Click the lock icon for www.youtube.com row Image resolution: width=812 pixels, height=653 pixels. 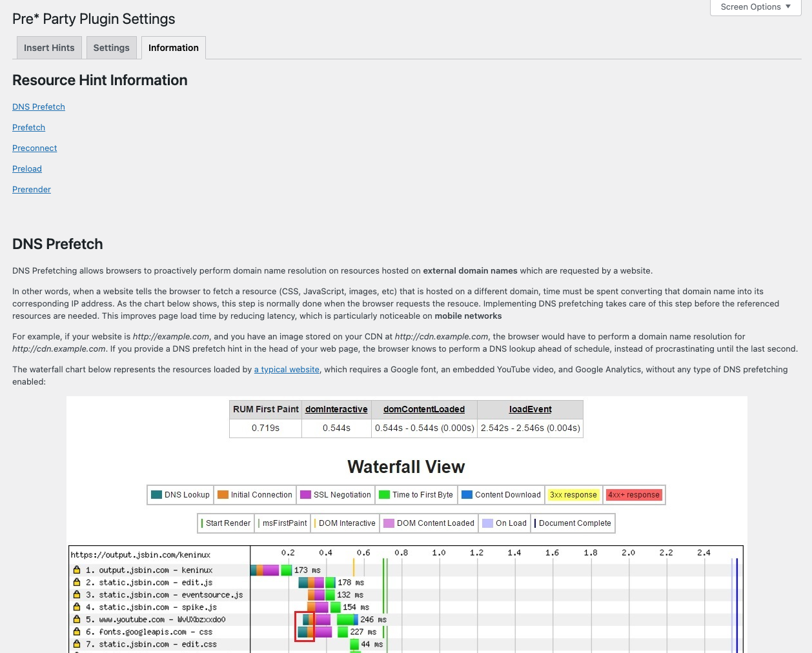click(x=77, y=619)
